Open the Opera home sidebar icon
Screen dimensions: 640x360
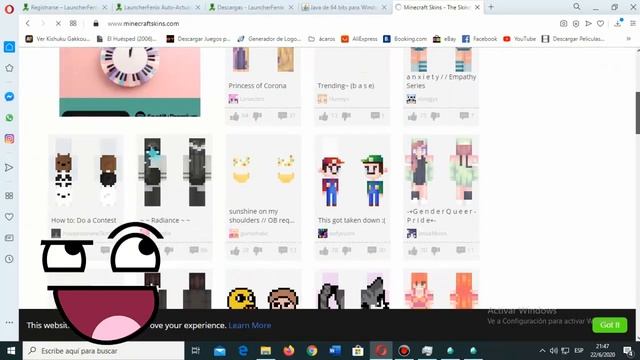click(x=9, y=47)
